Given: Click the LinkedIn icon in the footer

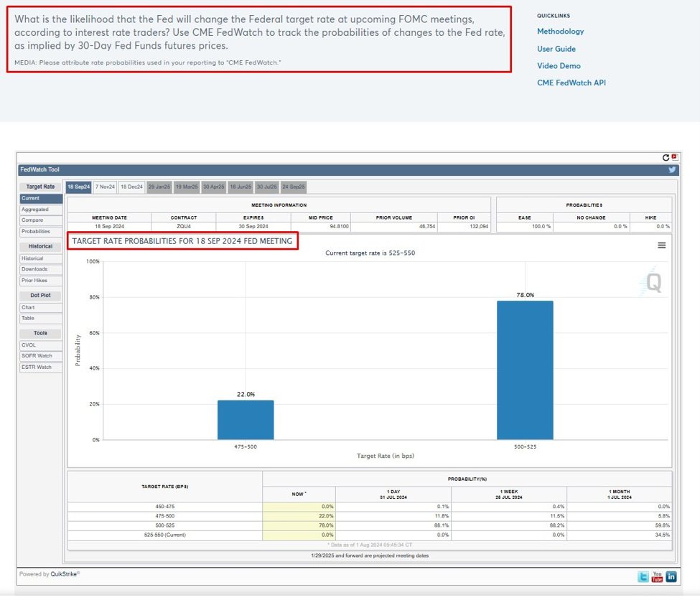Looking at the screenshot, I should 671,576.
